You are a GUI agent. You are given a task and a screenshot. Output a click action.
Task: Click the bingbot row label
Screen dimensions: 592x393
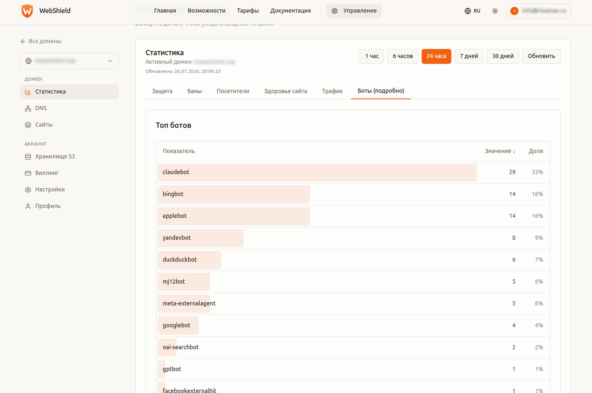click(173, 194)
